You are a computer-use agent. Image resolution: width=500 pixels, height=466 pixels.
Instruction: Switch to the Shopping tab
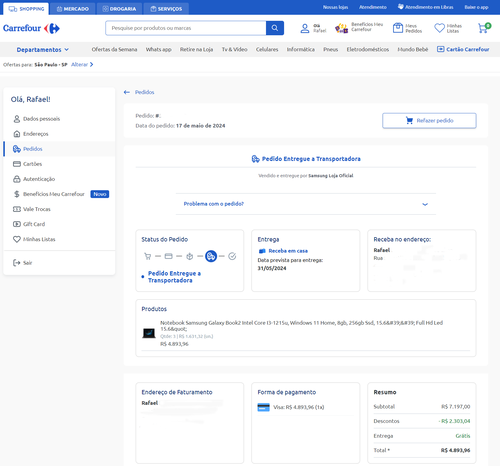tap(26, 9)
